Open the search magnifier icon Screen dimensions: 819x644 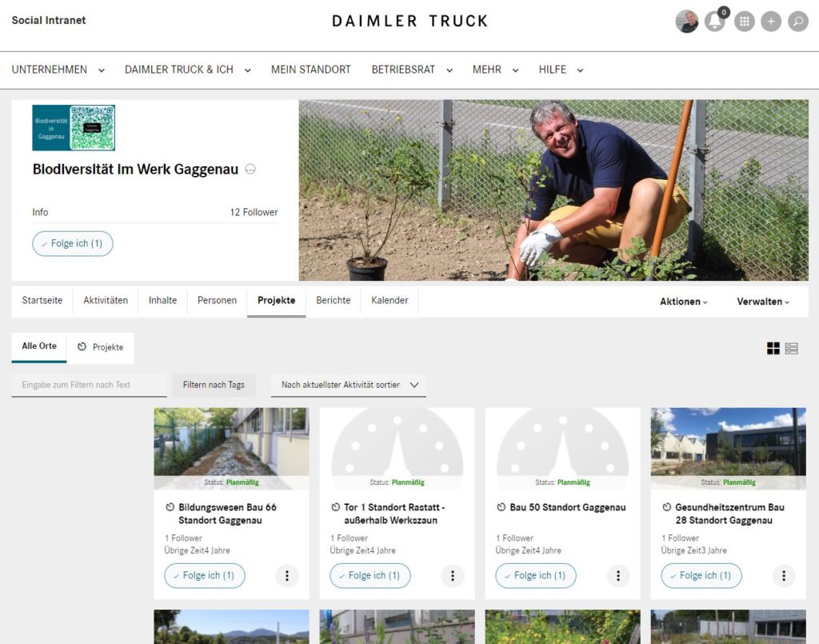tap(798, 22)
